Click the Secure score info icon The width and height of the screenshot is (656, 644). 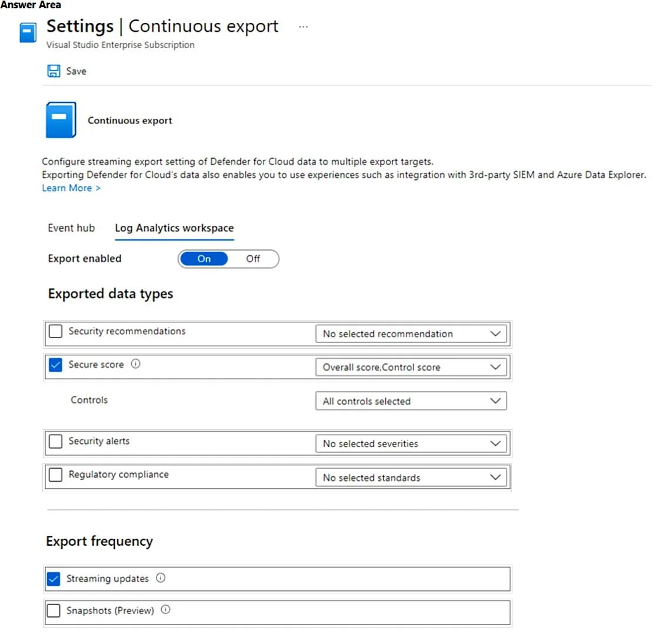pyautogui.click(x=135, y=364)
